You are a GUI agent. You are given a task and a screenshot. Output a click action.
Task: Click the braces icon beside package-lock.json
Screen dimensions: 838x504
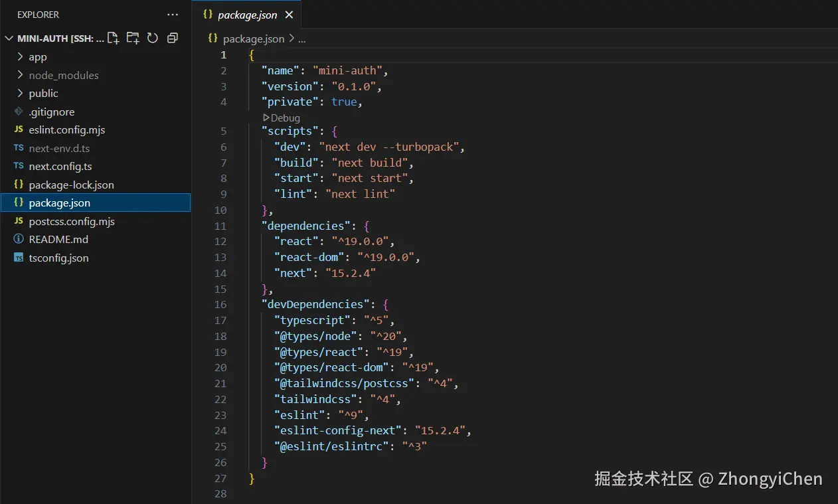(x=19, y=185)
